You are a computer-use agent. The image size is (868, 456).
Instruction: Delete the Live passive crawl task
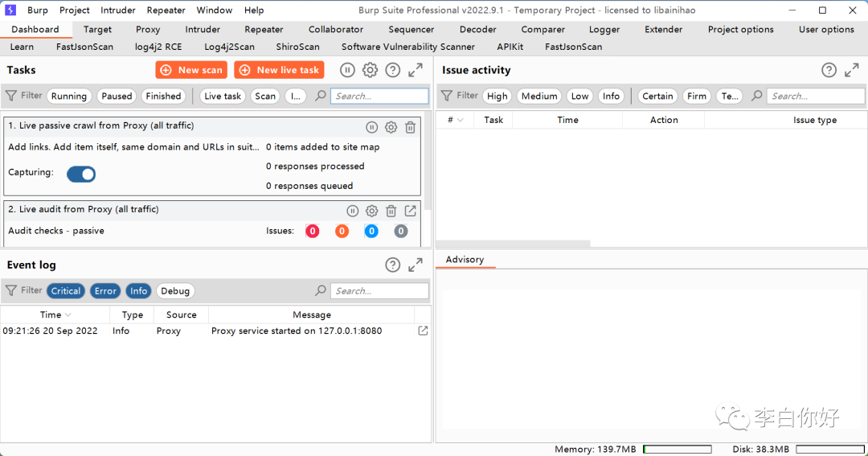410,127
